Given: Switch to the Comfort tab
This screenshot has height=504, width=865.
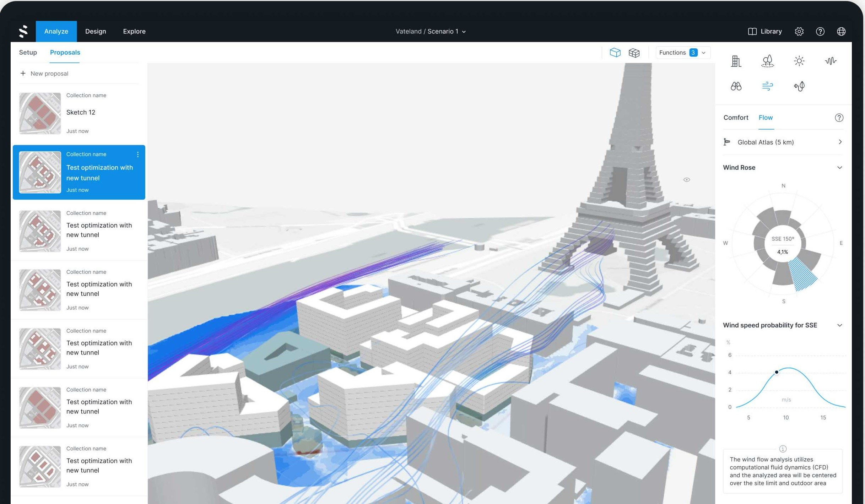Looking at the screenshot, I should (735, 118).
